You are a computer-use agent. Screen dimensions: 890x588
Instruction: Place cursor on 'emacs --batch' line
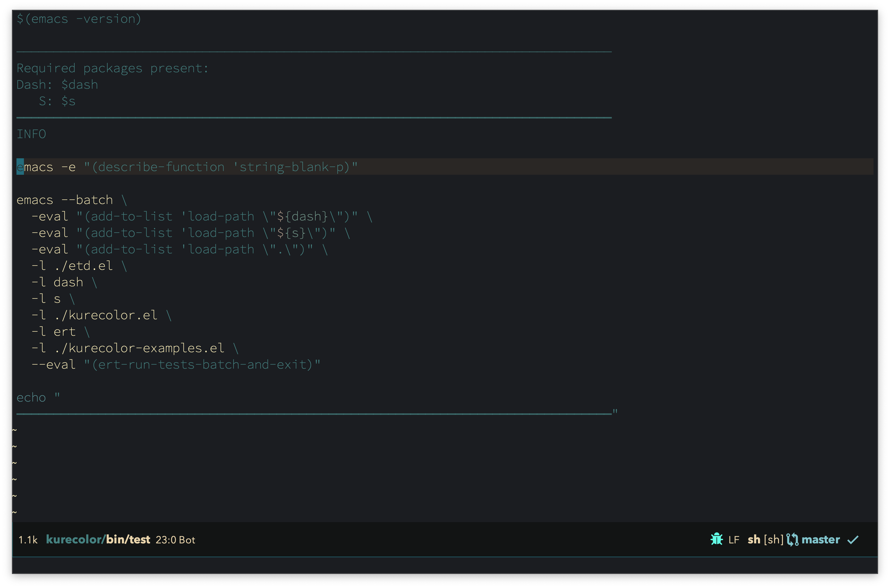coord(65,200)
